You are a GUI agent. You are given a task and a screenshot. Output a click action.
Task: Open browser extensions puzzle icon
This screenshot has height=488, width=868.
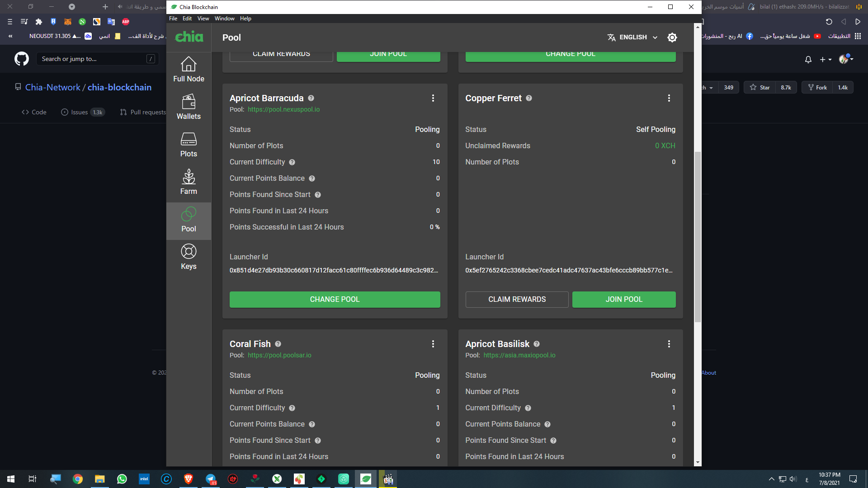pos(39,22)
